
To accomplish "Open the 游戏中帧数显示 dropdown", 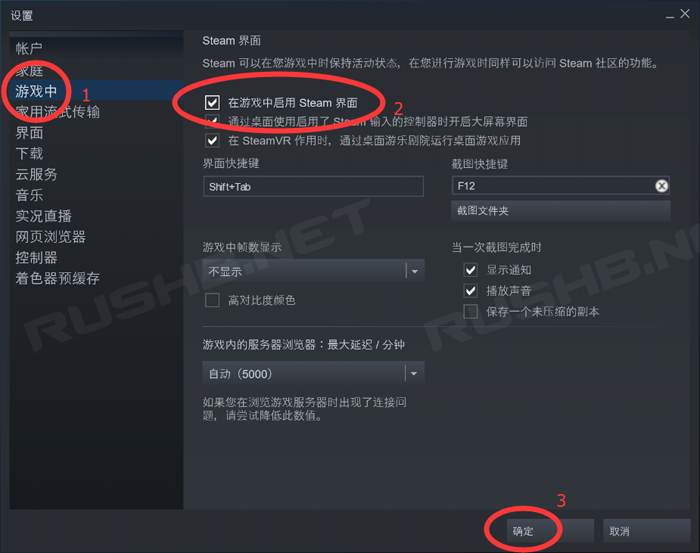I will point(313,270).
